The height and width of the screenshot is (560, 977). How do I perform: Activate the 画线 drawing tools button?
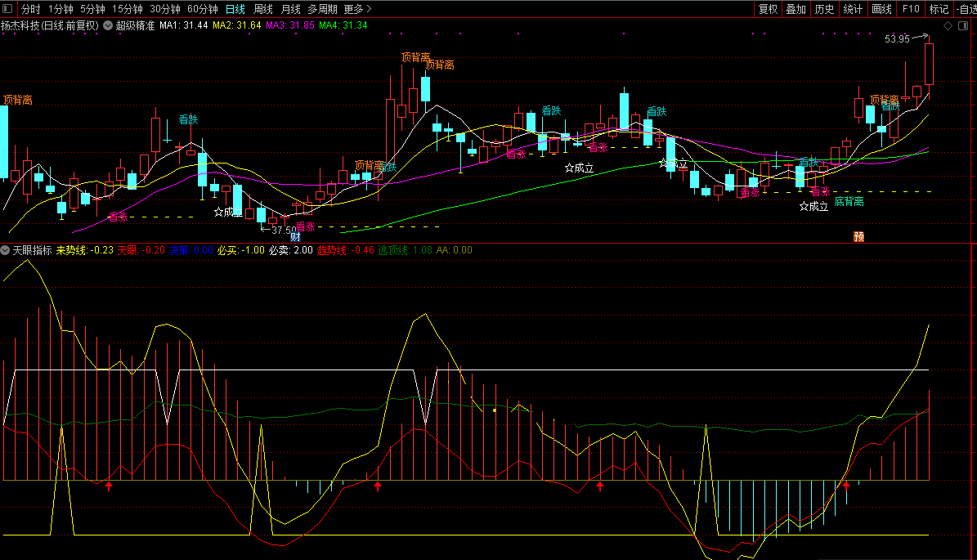pos(881,9)
